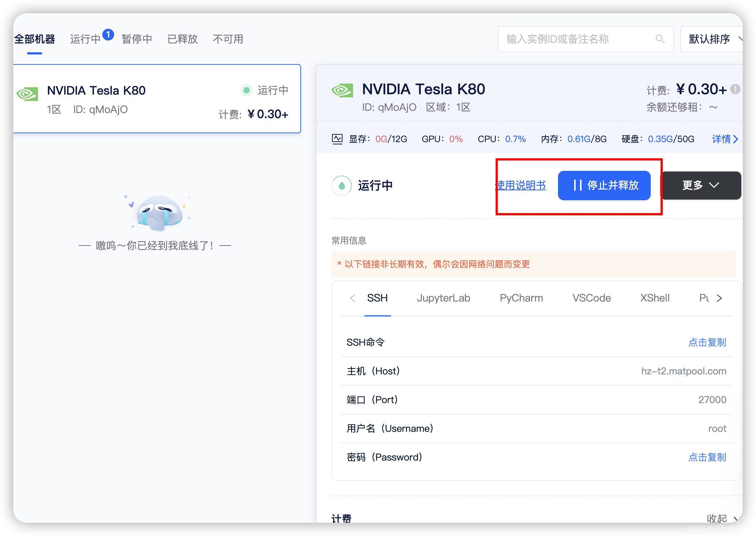The width and height of the screenshot is (756, 536).
Task: Click the green droplet running status icon
Action: pyautogui.click(x=342, y=185)
